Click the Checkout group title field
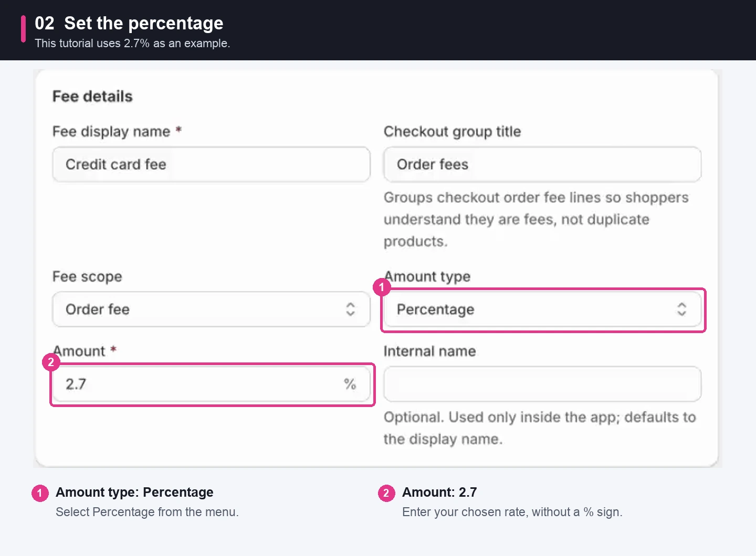 click(542, 165)
